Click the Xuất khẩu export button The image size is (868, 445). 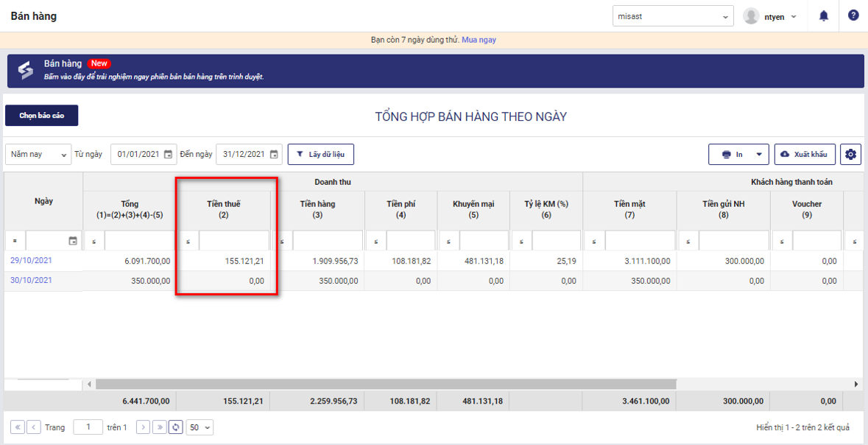click(804, 155)
